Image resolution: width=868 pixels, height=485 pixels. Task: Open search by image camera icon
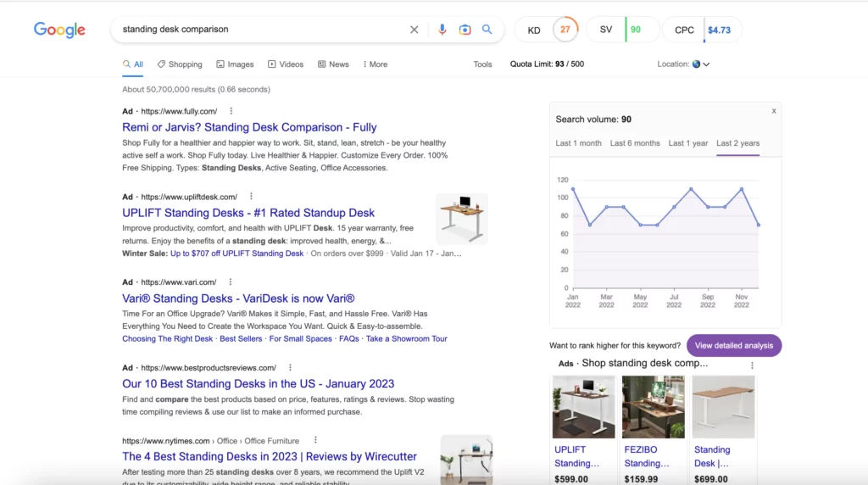[x=465, y=30]
